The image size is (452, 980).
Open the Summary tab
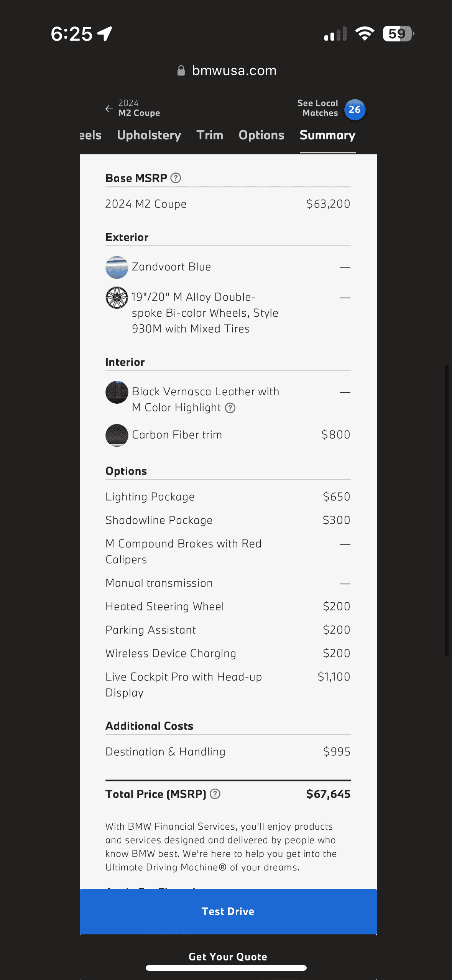(x=327, y=135)
